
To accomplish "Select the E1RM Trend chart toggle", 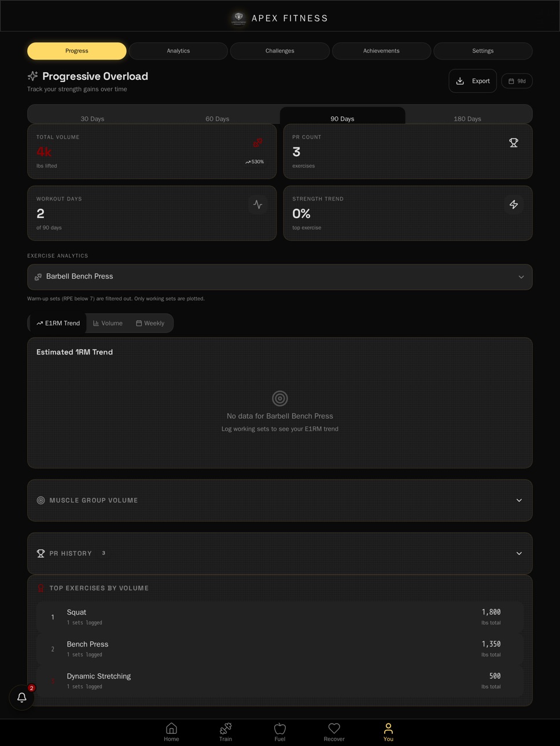I will click(58, 323).
